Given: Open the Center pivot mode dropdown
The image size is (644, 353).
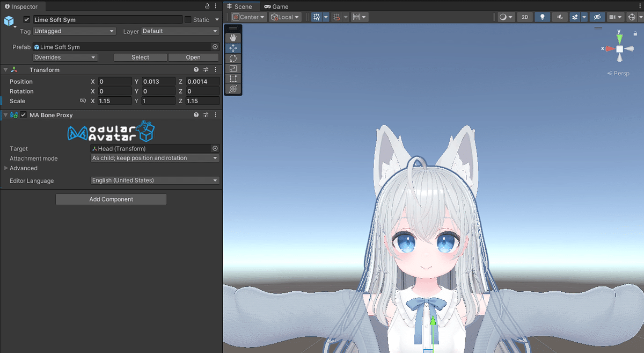Looking at the screenshot, I should click(249, 17).
